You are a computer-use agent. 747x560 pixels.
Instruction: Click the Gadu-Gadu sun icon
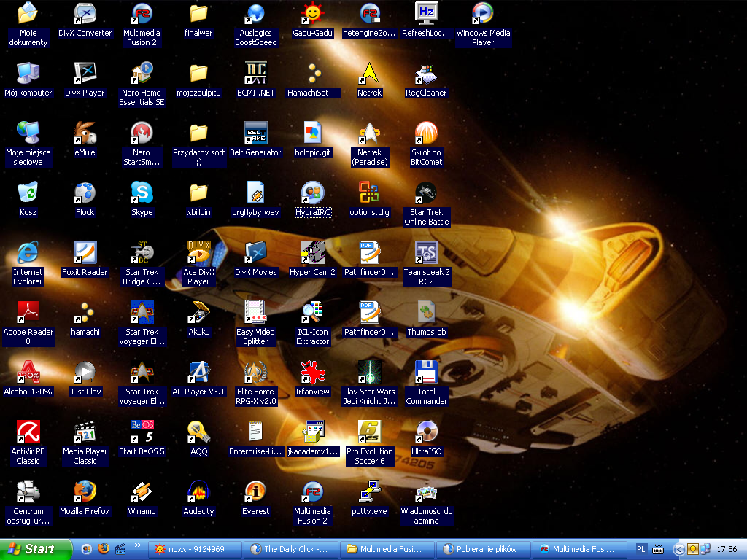click(x=312, y=13)
